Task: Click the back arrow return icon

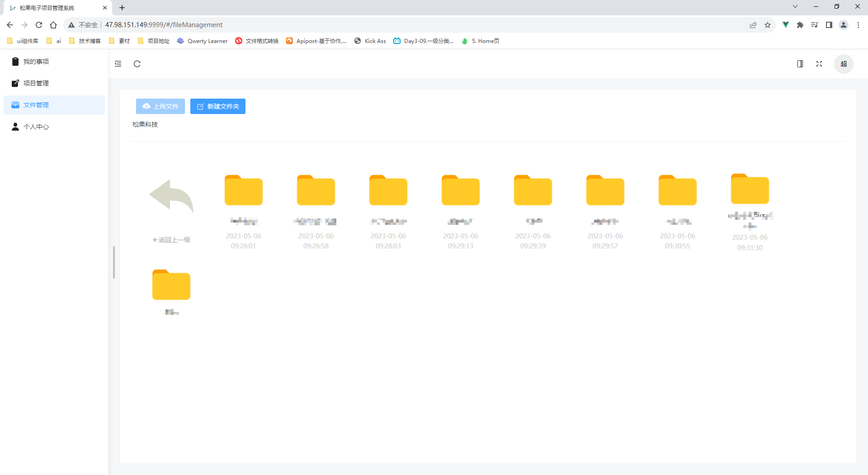Action: (x=171, y=195)
